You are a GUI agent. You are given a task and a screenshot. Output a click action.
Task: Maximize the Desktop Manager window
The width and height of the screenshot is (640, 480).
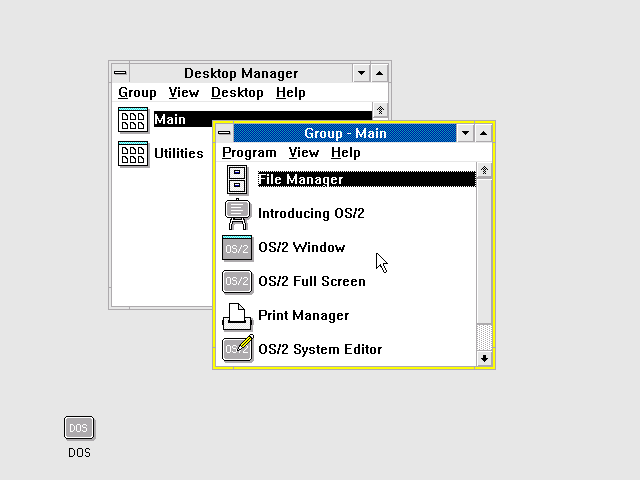point(380,73)
